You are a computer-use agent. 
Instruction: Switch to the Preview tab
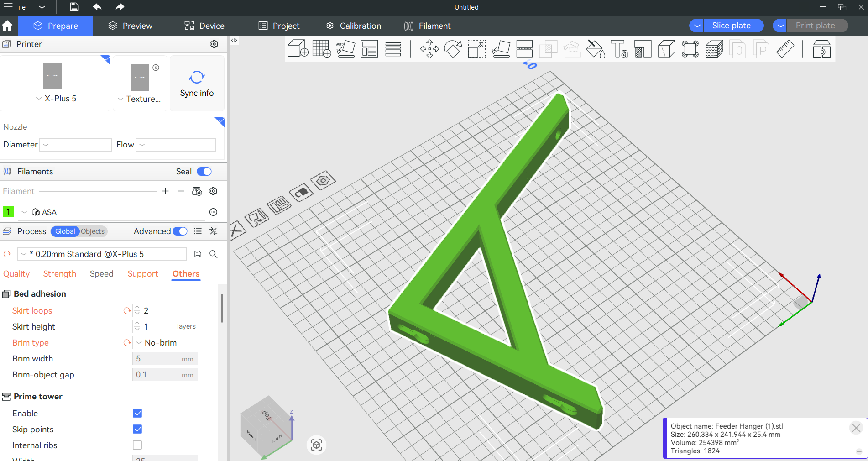pos(131,26)
